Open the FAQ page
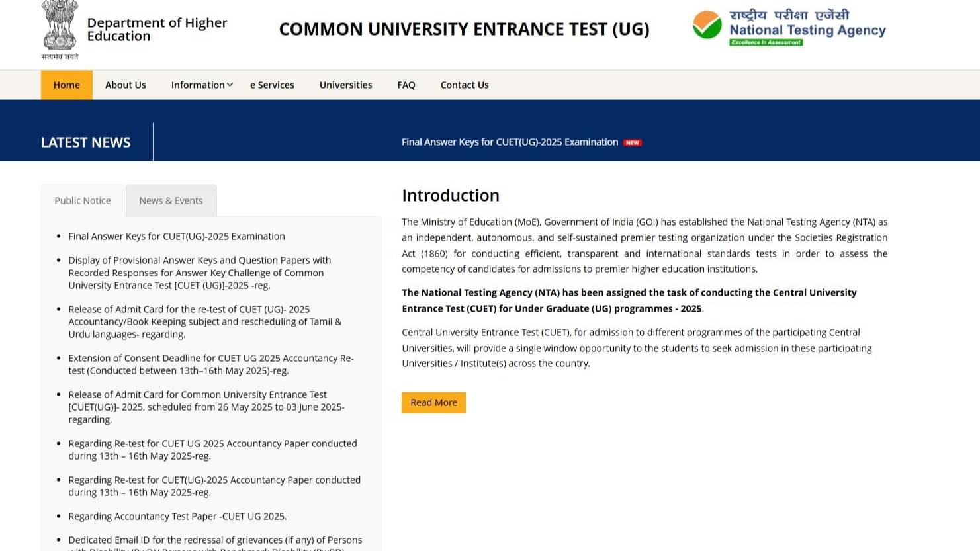The width and height of the screenshot is (980, 551). (406, 85)
